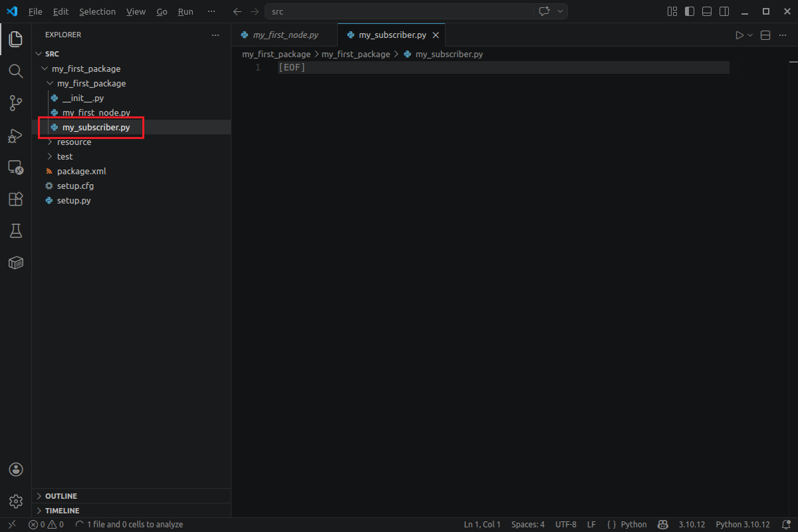Show more menus via title bar ellipsis
The height and width of the screenshot is (532, 798).
pyautogui.click(x=211, y=11)
